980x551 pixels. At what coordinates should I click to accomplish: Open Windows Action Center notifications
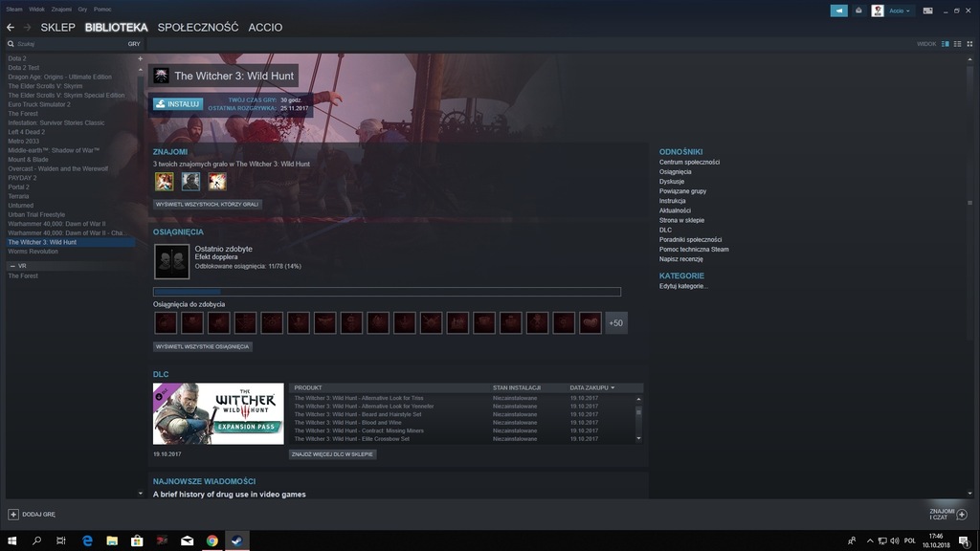(965, 541)
